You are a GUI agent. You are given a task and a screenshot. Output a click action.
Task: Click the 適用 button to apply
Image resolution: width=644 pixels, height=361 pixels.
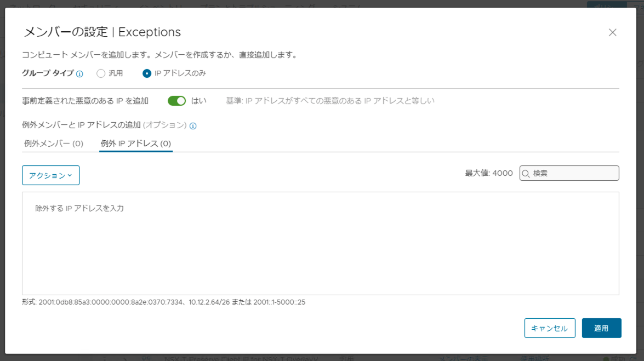tap(601, 328)
